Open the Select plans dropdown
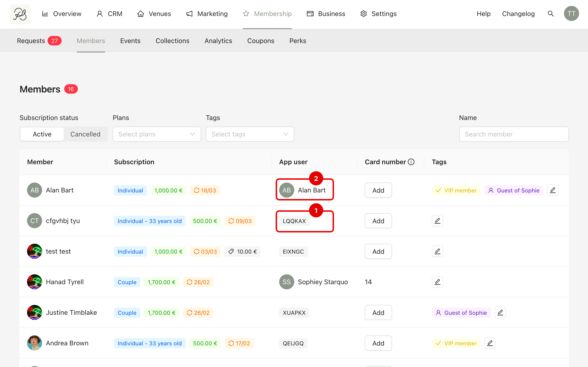Viewport: 588px width, 367px height. [156, 134]
